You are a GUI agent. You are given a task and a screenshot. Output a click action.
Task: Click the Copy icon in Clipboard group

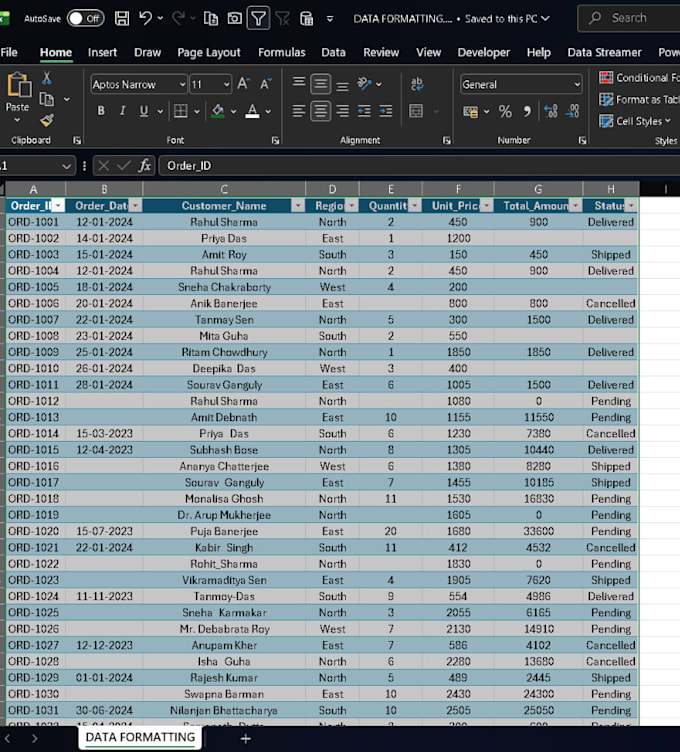(x=47, y=99)
